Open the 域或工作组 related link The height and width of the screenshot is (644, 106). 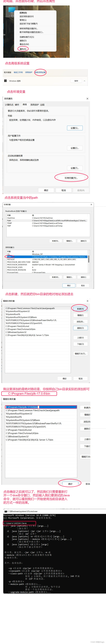click(18, 72)
